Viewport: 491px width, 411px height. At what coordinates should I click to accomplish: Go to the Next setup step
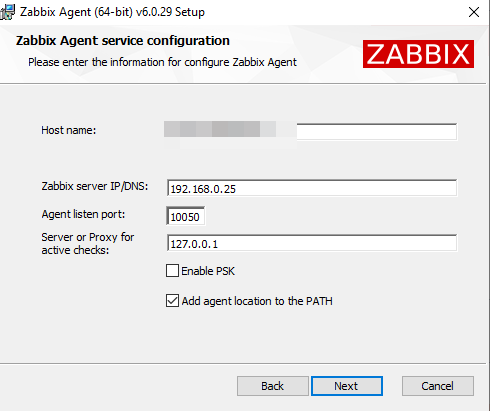347,386
